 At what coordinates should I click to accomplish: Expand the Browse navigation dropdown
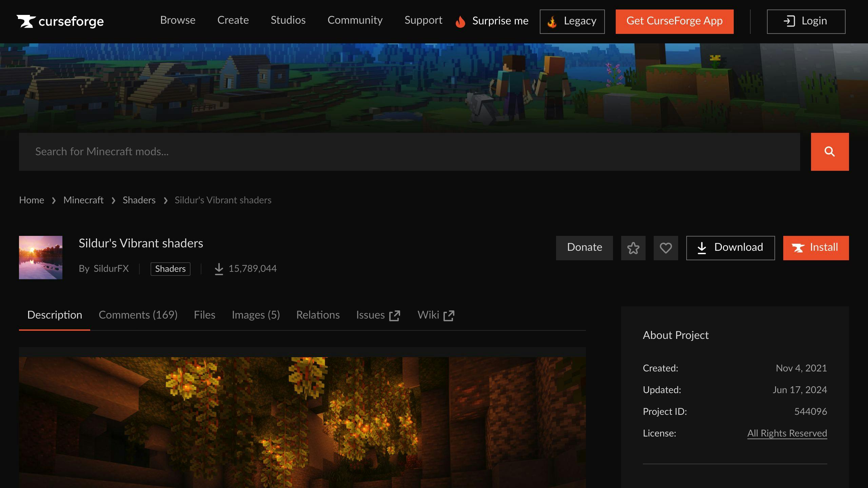(178, 21)
